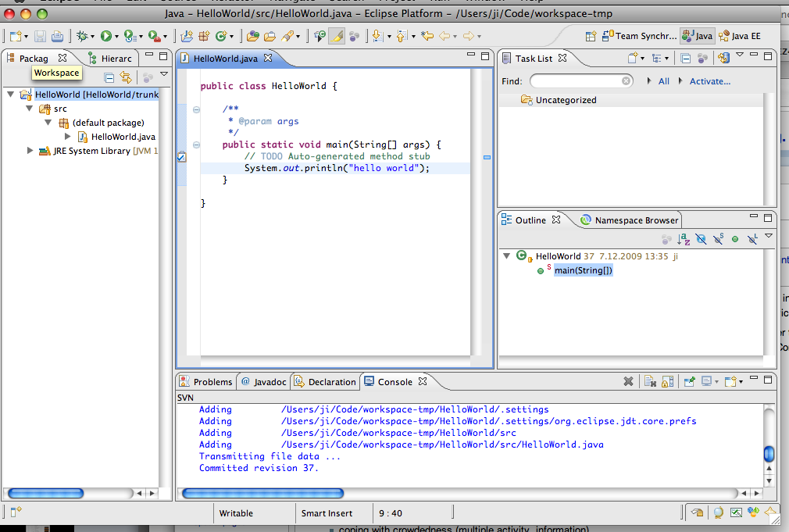The image size is (789, 532).
Task: Click the Run Last Tool coverage icon
Action: (x=130, y=36)
